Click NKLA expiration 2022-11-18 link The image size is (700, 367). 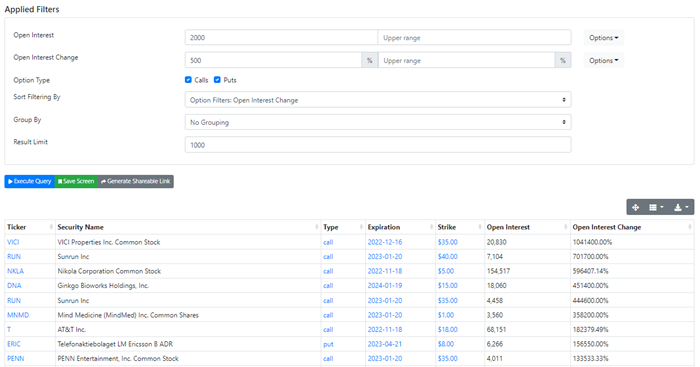click(x=385, y=271)
